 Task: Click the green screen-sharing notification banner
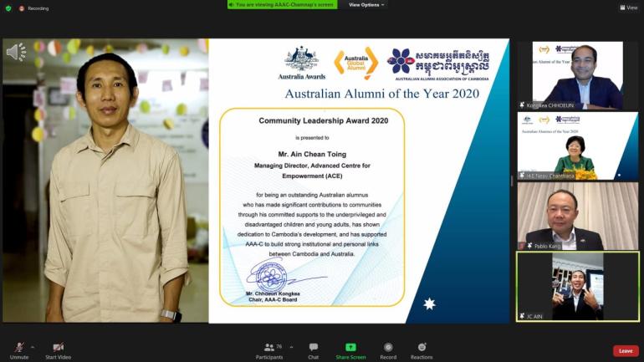point(283,4)
